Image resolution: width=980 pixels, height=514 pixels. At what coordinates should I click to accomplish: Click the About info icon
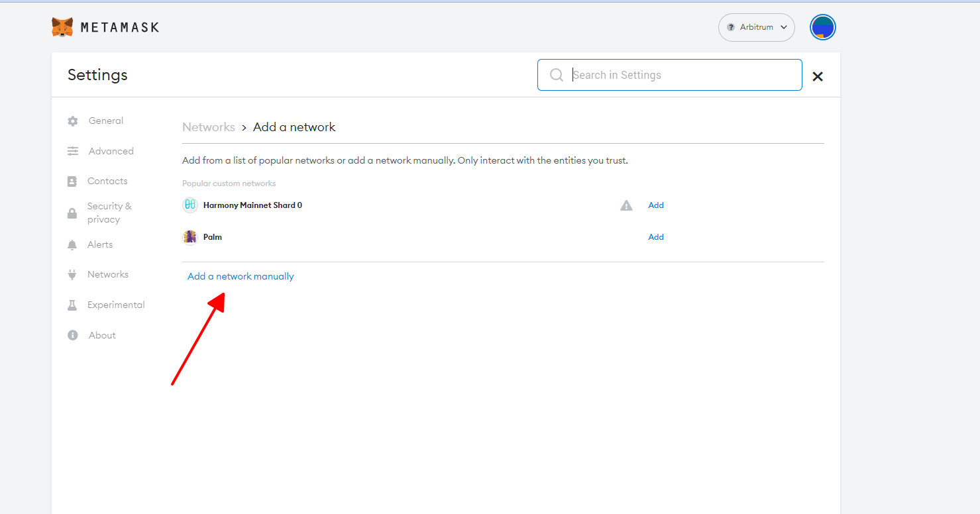pyautogui.click(x=73, y=335)
